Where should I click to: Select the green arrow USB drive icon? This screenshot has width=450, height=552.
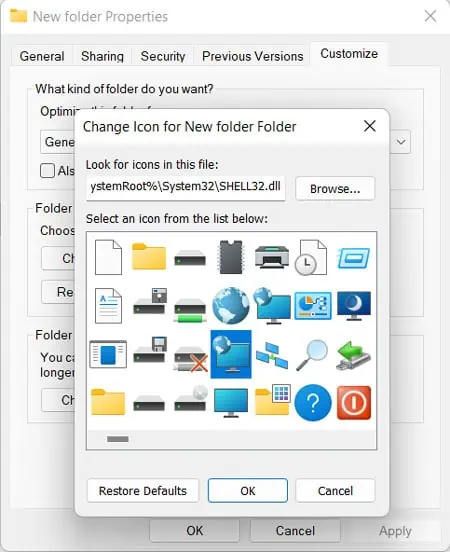click(353, 355)
